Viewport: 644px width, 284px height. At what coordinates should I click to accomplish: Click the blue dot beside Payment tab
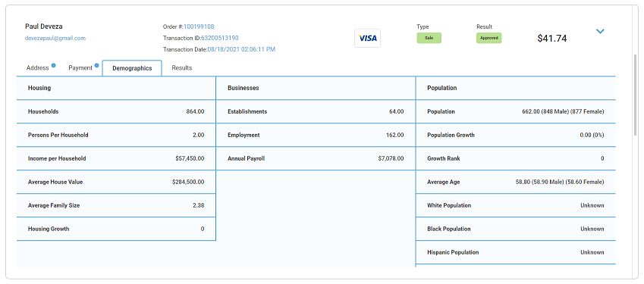pyautogui.click(x=96, y=65)
